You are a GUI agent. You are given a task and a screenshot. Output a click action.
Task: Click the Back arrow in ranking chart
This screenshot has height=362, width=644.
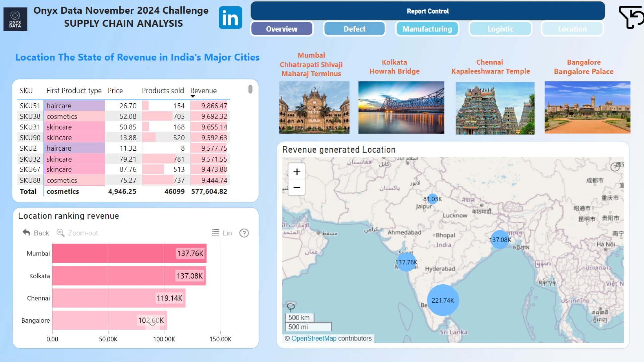(26, 232)
